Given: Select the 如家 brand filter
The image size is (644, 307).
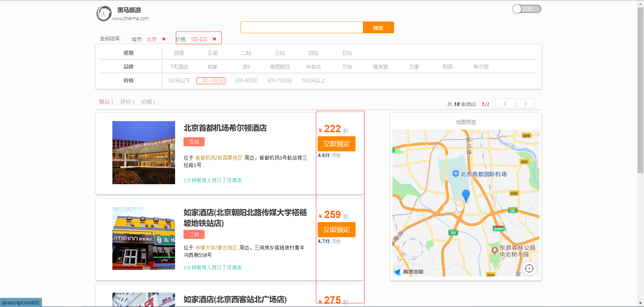Looking at the screenshot, I should pyautogui.click(x=213, y=67).
